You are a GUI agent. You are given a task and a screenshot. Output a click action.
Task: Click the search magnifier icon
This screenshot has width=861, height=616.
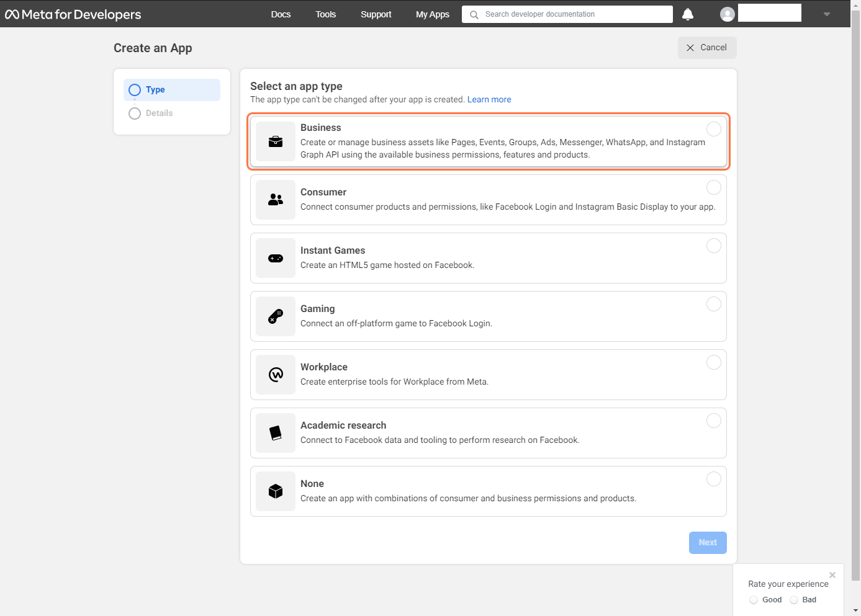click(x=474, y=14)
